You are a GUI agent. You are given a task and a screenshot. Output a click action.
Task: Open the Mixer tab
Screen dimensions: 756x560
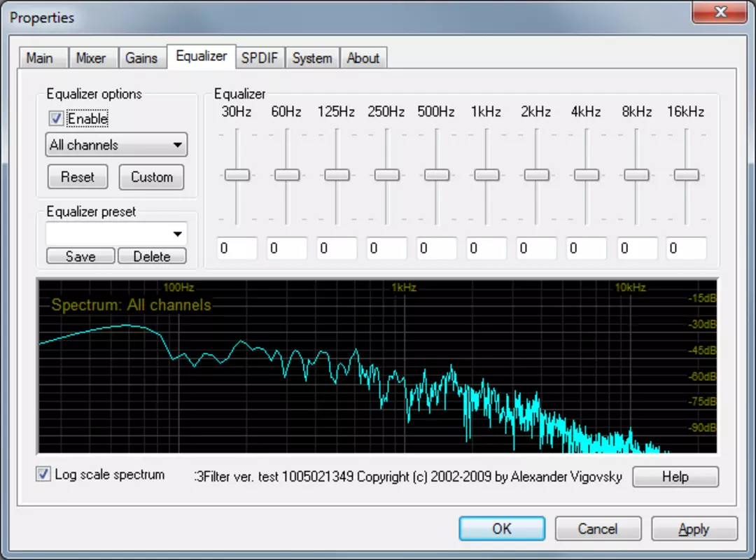(x=93, y=58)
